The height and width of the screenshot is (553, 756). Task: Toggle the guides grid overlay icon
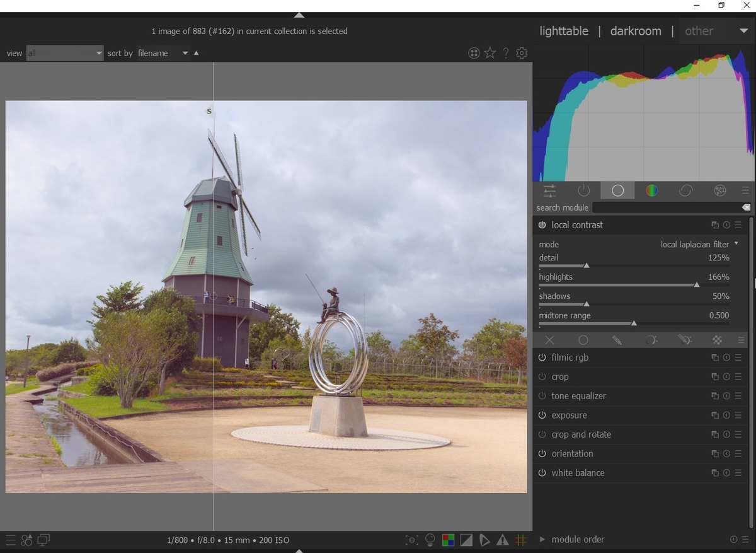pos(521,540)
